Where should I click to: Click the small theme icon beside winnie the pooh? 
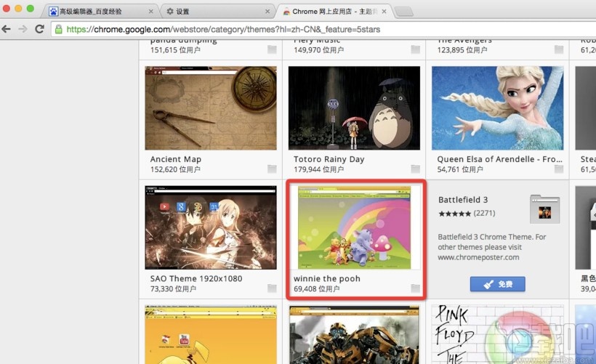point(416,288)
